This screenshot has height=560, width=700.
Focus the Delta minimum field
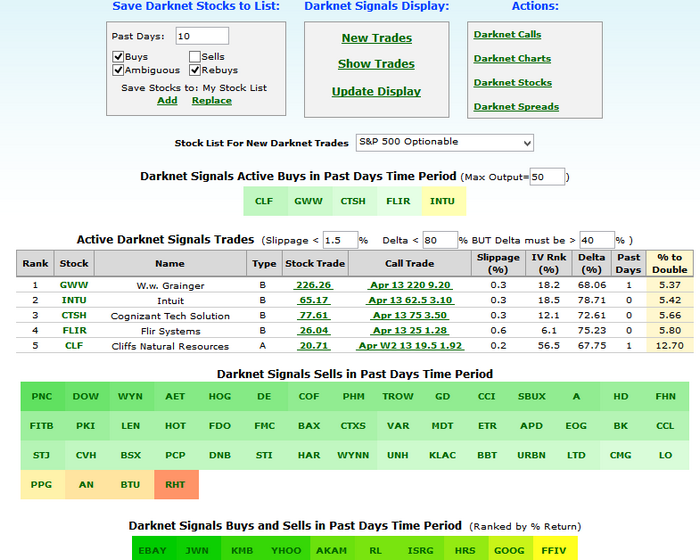click(597, 240)
